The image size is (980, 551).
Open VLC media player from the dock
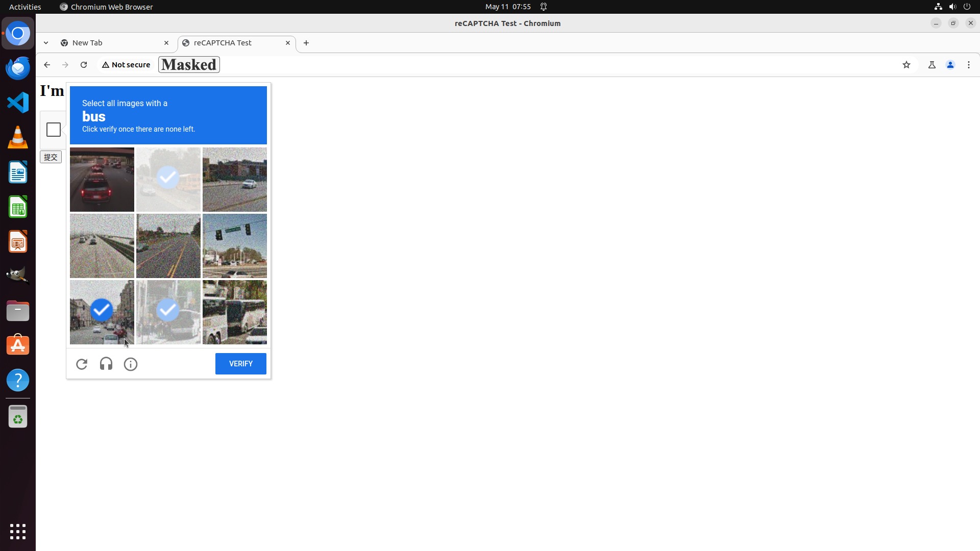[18, 138]
